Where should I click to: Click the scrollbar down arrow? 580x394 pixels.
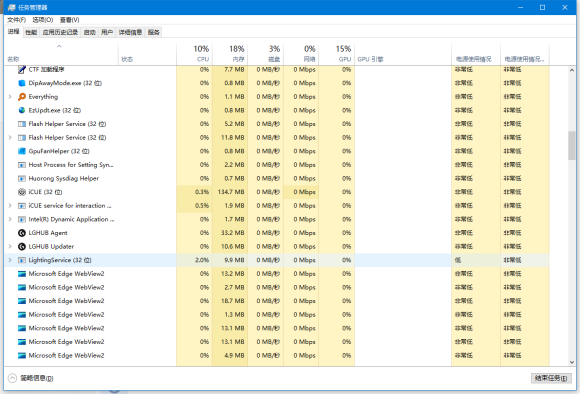(572, 363)
